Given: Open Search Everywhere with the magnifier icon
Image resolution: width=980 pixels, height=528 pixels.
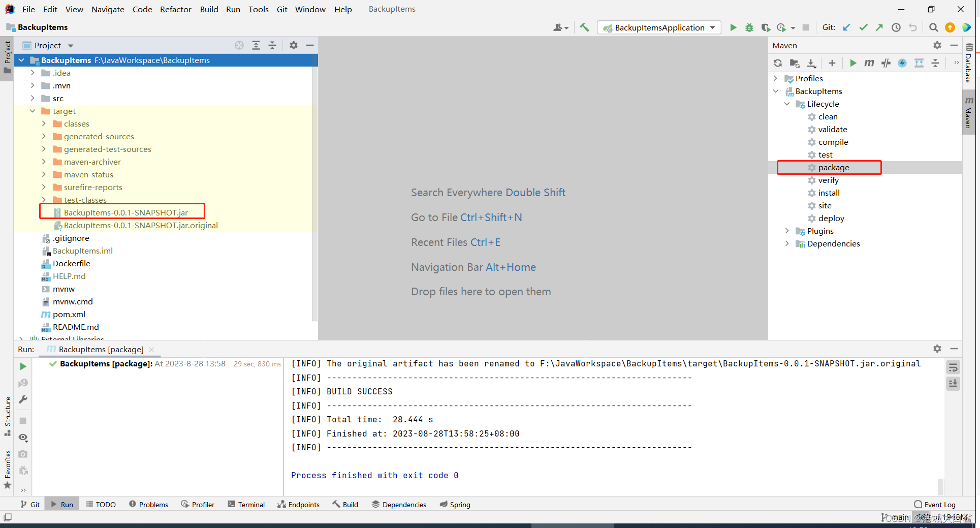Looking at the screenshot, I should (x=934, y=27).
